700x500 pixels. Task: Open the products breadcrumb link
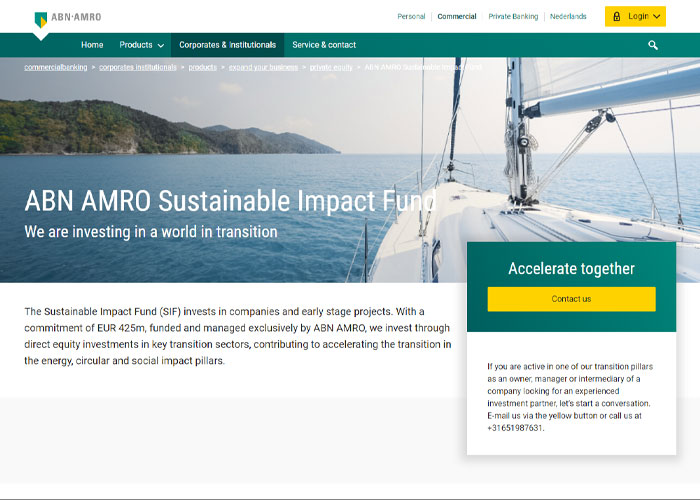click(202, 67)
